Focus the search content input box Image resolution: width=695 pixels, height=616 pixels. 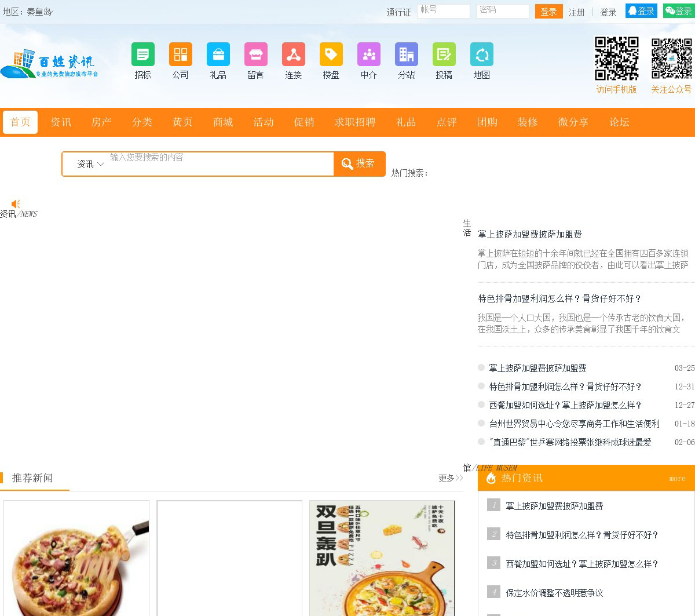221,164
